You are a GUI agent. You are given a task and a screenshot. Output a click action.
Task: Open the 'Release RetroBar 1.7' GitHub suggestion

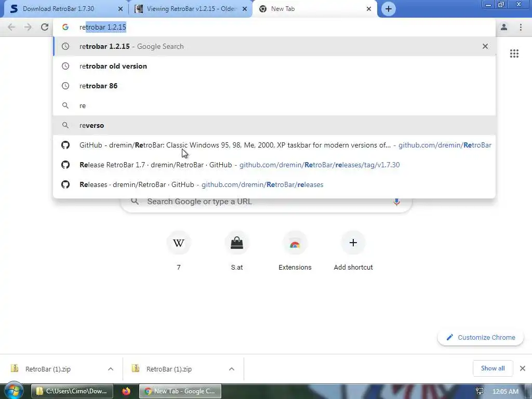274,165
